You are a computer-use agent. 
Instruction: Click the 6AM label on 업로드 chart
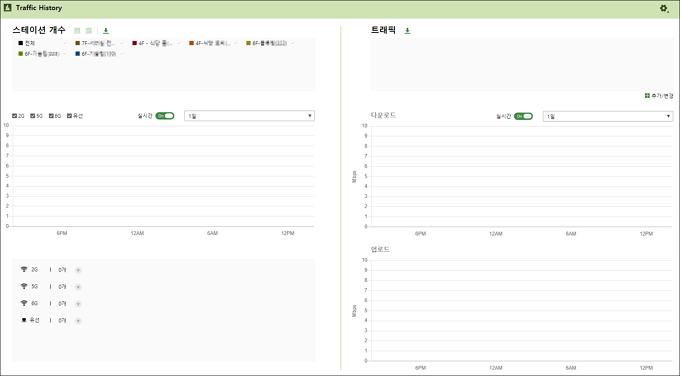pyautogui.click(x=571, y=368)
